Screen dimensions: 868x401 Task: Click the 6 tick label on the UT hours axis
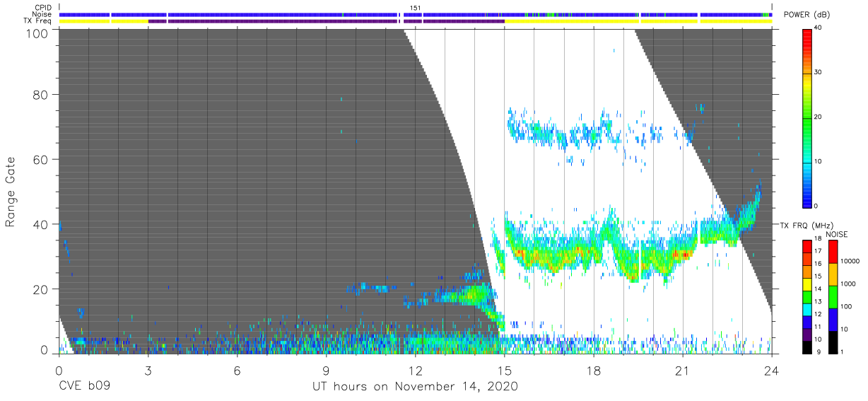click(x=237, y=370)
